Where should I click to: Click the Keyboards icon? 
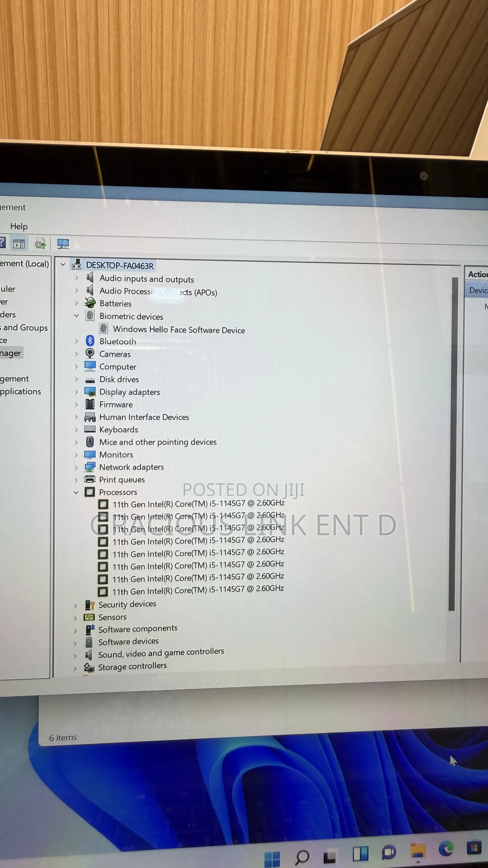pos(90,429)
